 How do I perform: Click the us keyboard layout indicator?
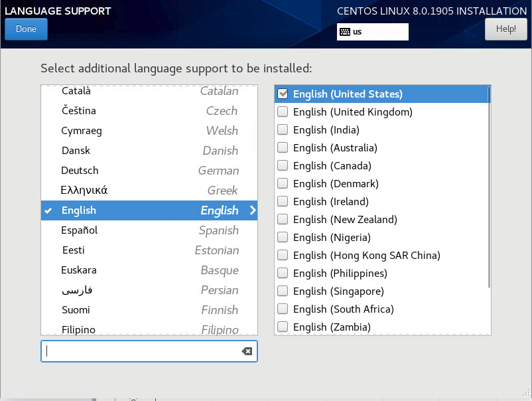click(x=372, y=32)
